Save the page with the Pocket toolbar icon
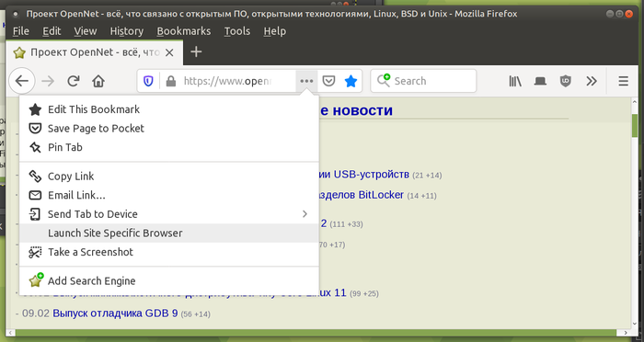Viewport: 644px width, 342px height. pyautogui.click(x=328, y=81)
